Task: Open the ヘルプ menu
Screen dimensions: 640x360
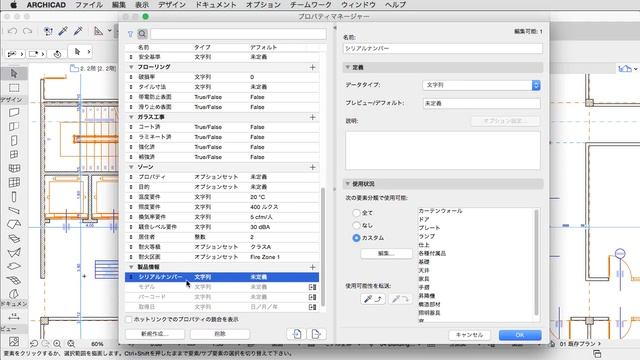Action: [395, 5]
